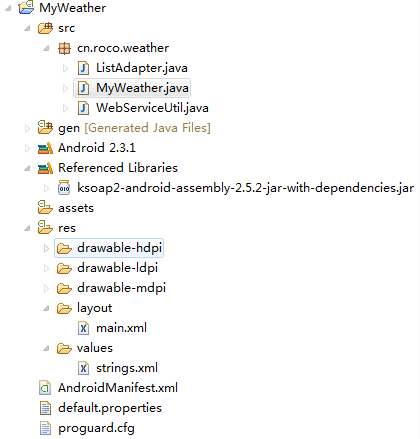Click the MyWeather project icon

pyautogui.click(x=26, y=7)
